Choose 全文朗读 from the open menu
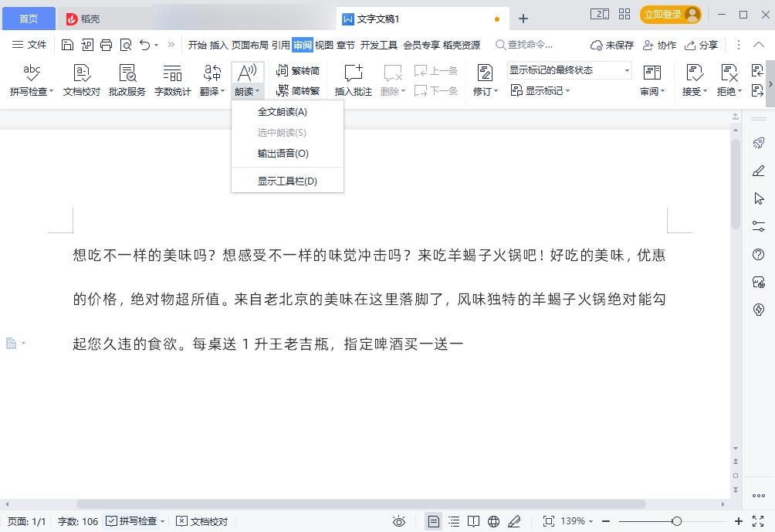Screen dimensions: 775x532 point(283,112)
